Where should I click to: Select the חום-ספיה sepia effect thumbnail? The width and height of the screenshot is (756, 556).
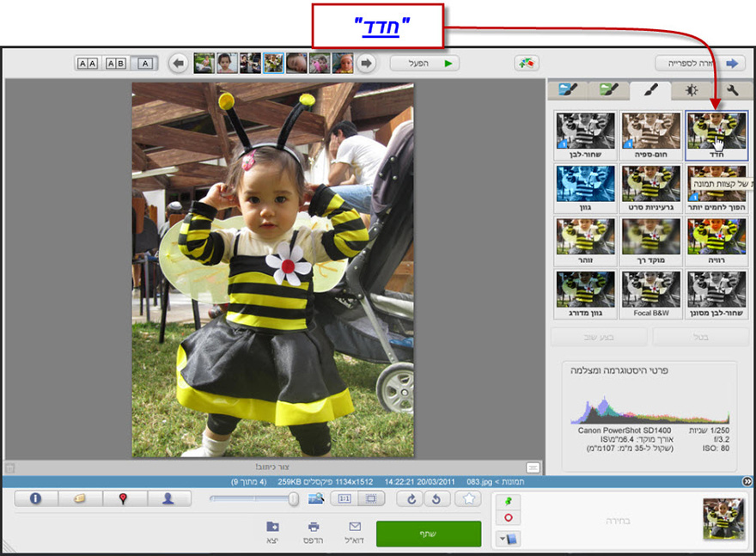coord(651,129)
